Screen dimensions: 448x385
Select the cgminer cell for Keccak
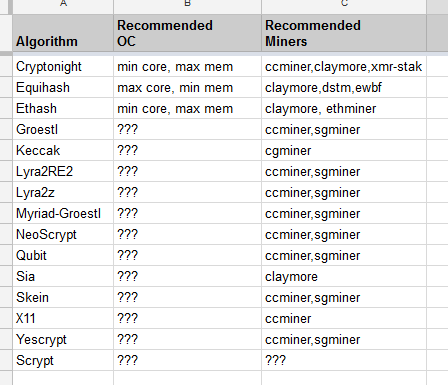pos(344,150)
